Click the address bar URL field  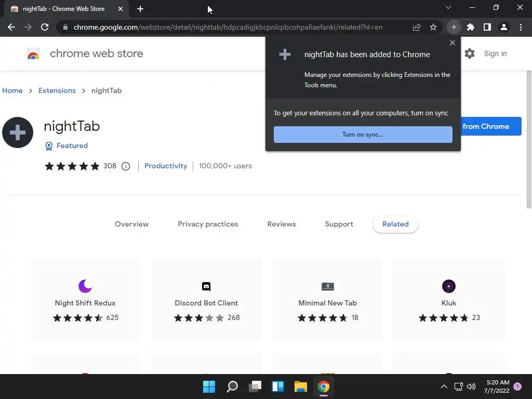[228, 27]
